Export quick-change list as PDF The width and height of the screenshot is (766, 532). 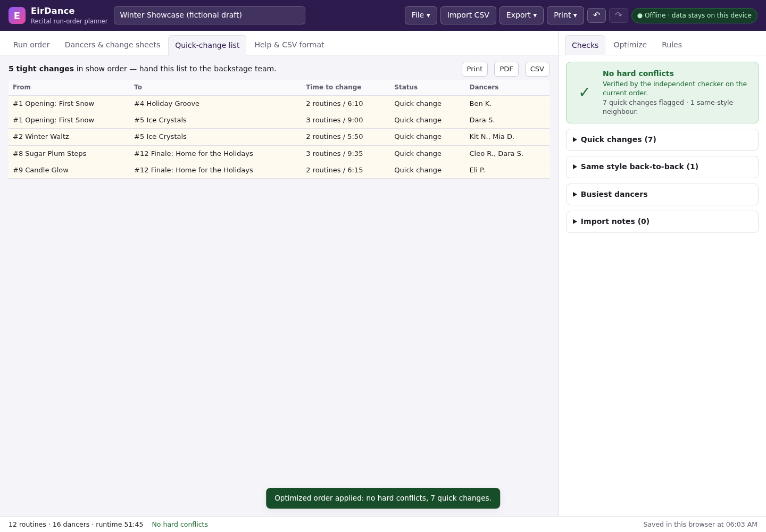(x=506, y=69)
